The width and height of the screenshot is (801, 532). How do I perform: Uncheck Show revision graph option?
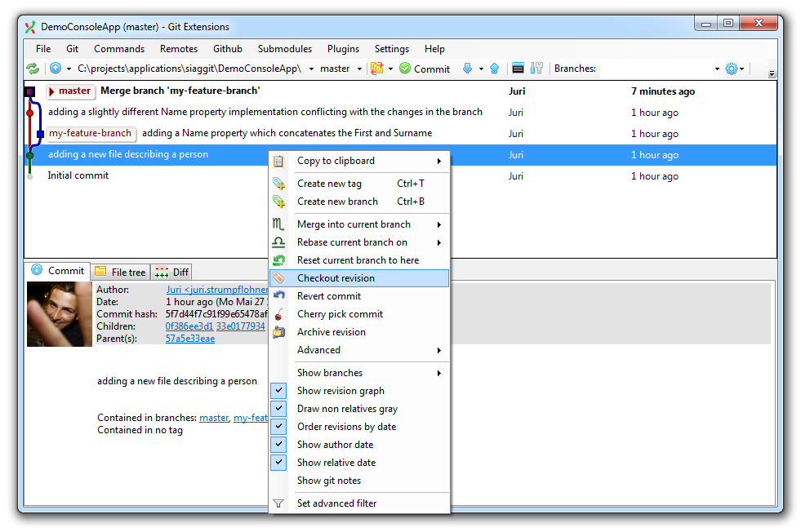tap(278, 391)
